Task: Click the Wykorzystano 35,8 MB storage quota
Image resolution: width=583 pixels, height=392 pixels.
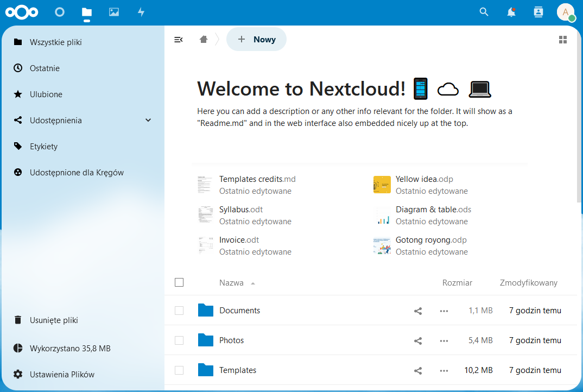Action: (x=83, y=348)
